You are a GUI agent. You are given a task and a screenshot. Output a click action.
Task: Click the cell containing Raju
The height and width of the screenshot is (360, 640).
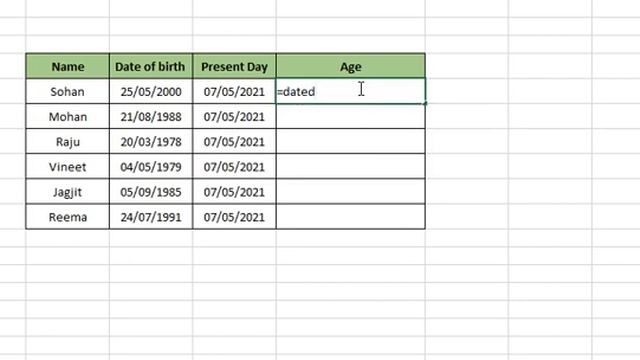68,141
